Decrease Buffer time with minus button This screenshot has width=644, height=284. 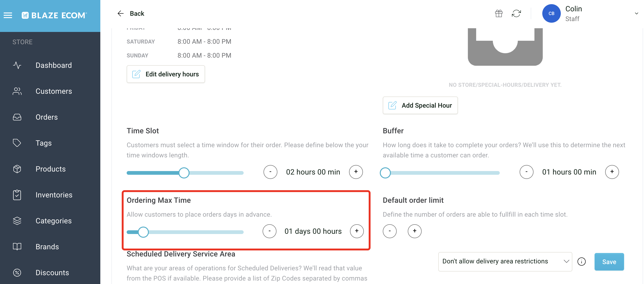(x=526, y=172)
